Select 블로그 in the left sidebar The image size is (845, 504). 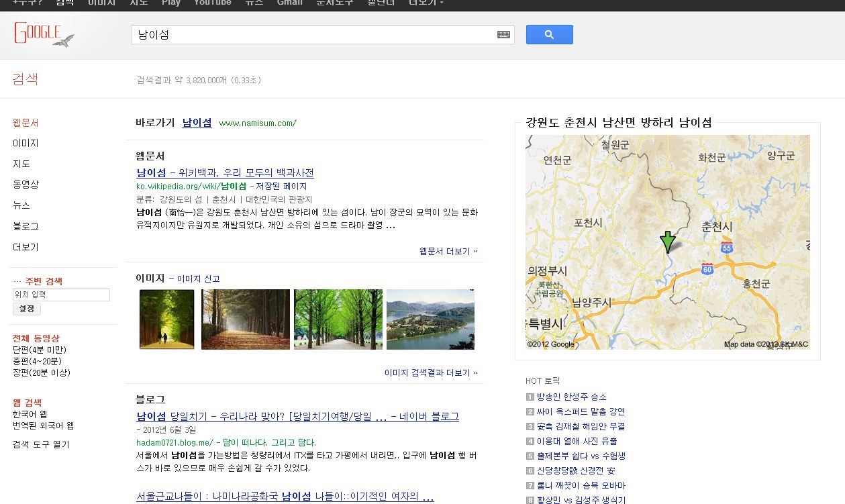(26, 226)
